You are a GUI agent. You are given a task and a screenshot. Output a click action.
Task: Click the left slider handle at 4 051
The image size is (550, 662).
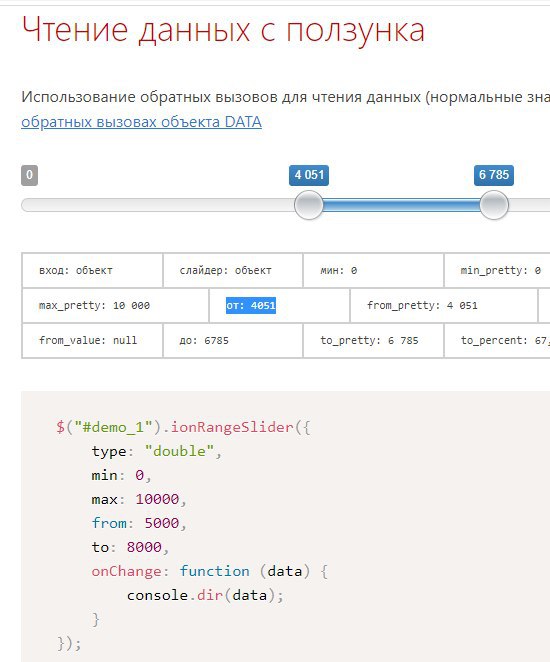[309, 205]
